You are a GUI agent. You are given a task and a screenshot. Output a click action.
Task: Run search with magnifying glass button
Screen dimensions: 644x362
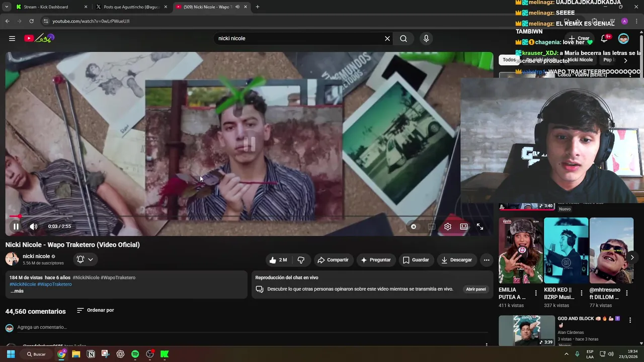[x=404, y=38]
